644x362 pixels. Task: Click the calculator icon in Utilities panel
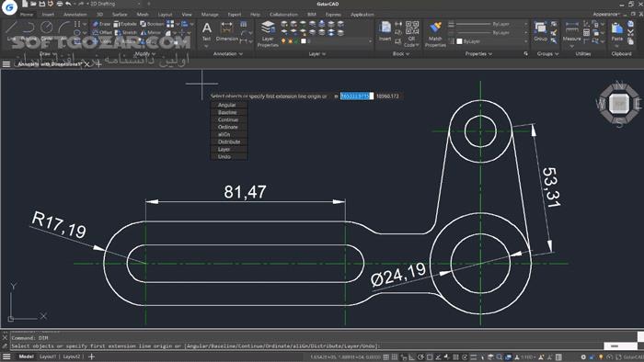point(586,32)
